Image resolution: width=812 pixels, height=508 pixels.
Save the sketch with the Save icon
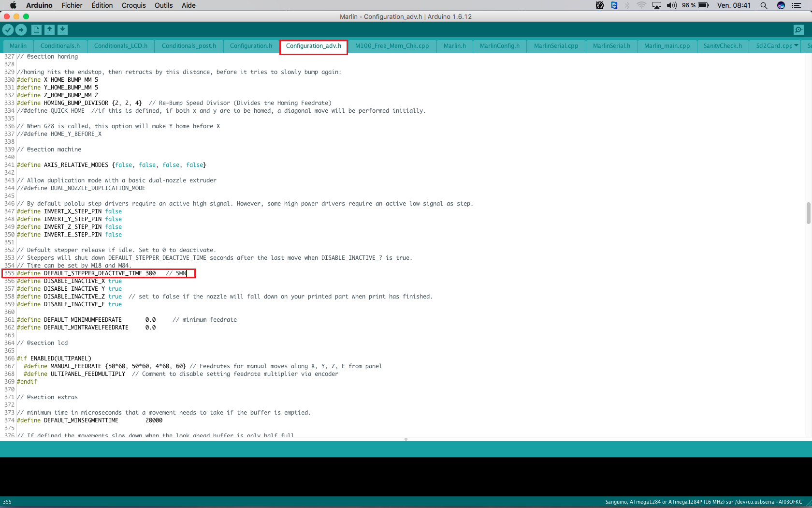62,30
